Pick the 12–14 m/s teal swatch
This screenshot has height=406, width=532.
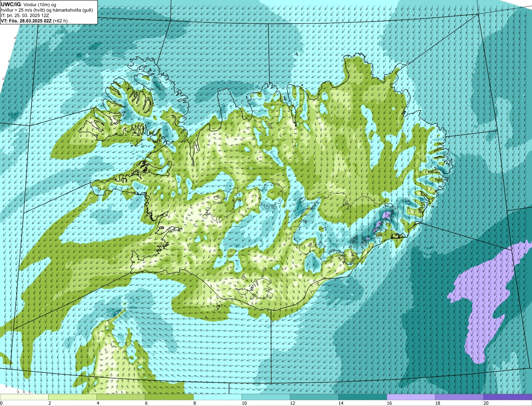[x=314, y=397]
